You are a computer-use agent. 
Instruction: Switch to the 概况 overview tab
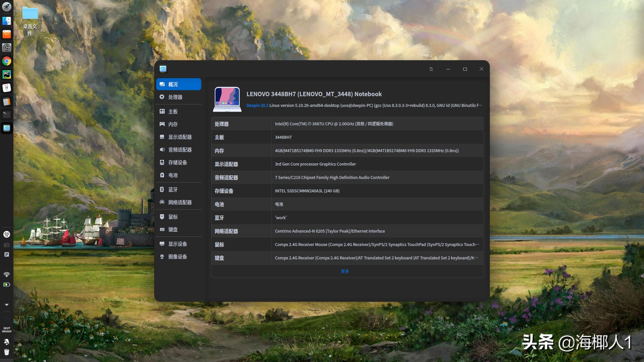click(x=173, y=84)
